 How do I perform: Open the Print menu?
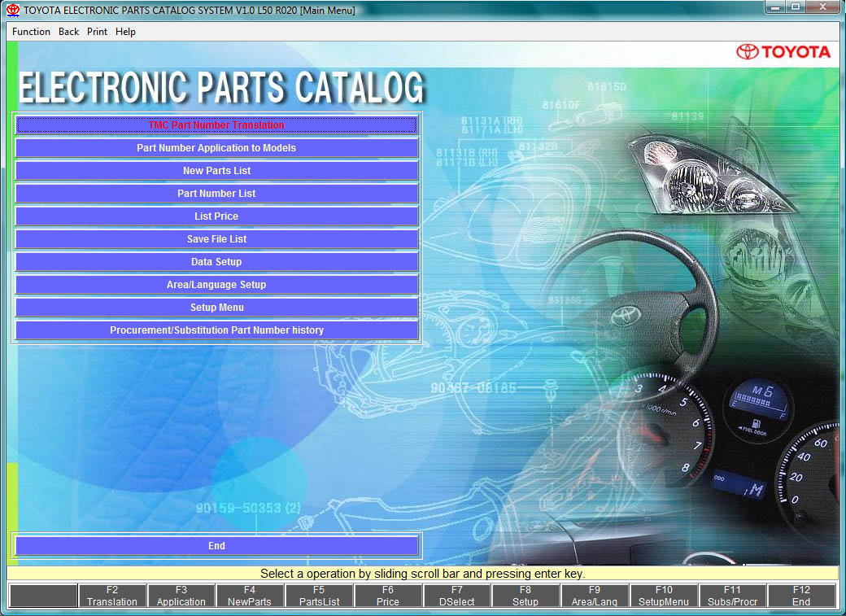click(x=97, y=31)
